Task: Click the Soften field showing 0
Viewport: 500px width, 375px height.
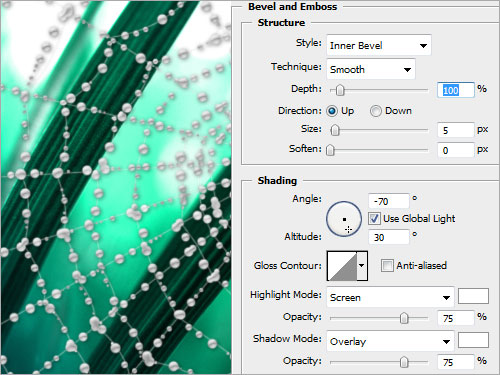Action: click(x=456, y=150)
